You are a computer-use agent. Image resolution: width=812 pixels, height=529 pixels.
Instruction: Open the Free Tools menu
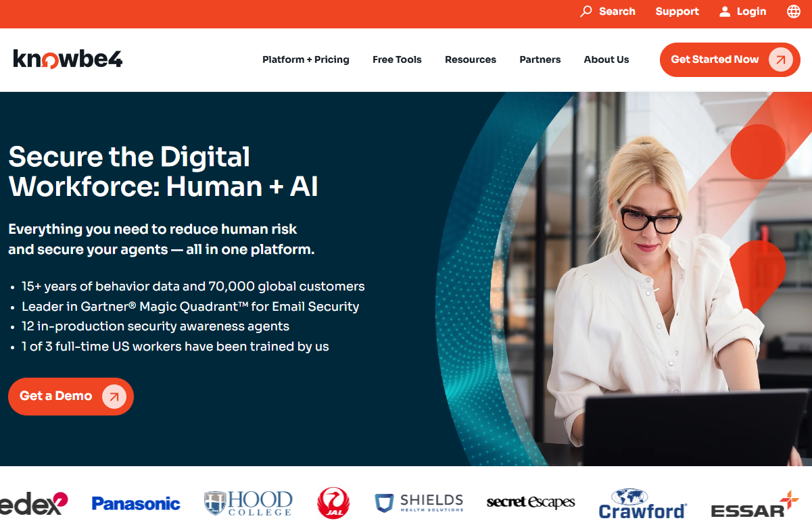tap(397, 59)
